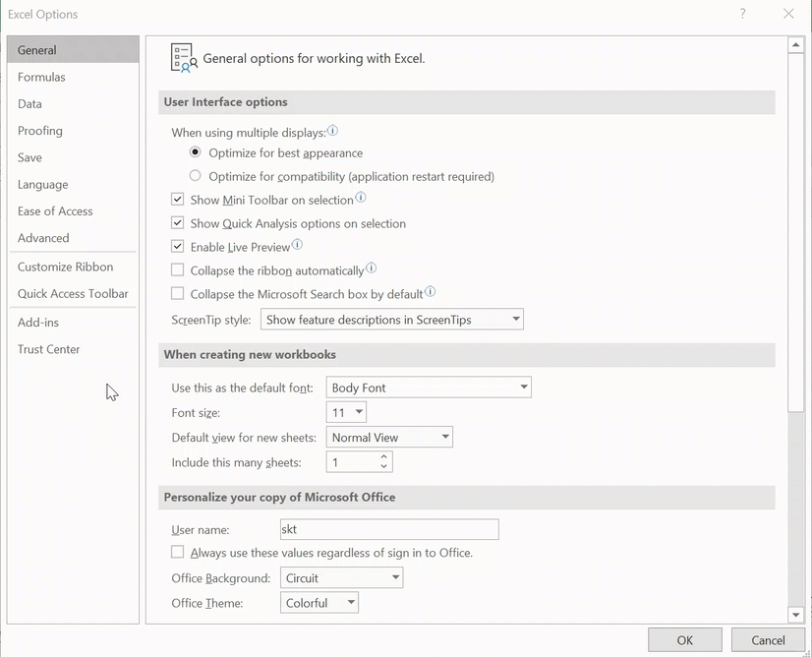Select Optimize for compatibility radio button
The height and width of the screenshot is (657, 812).
196,177
